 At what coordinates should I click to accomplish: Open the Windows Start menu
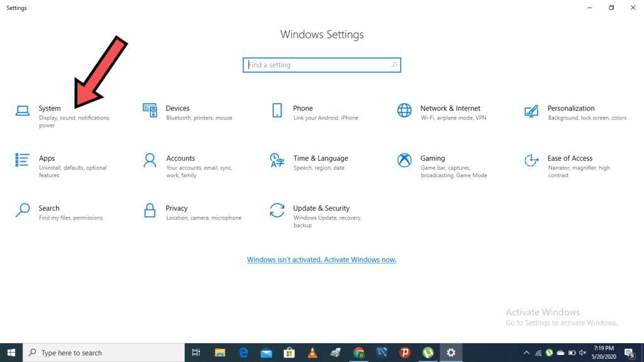[x=11, y=353]
